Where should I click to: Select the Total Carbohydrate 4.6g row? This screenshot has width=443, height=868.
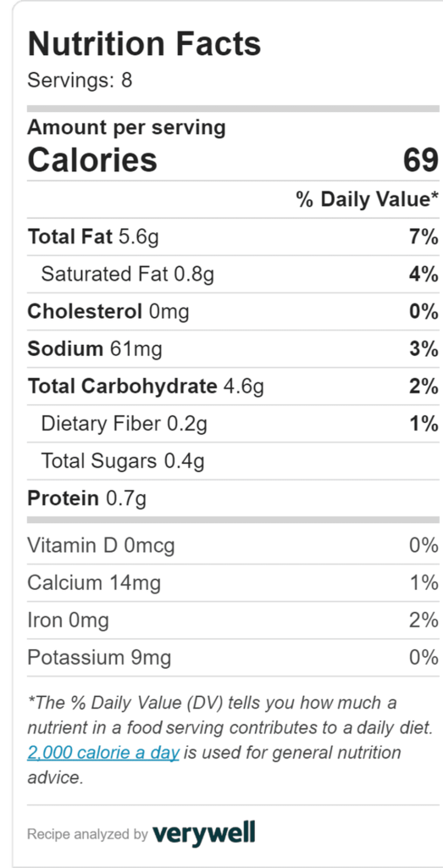pos(233,387)
